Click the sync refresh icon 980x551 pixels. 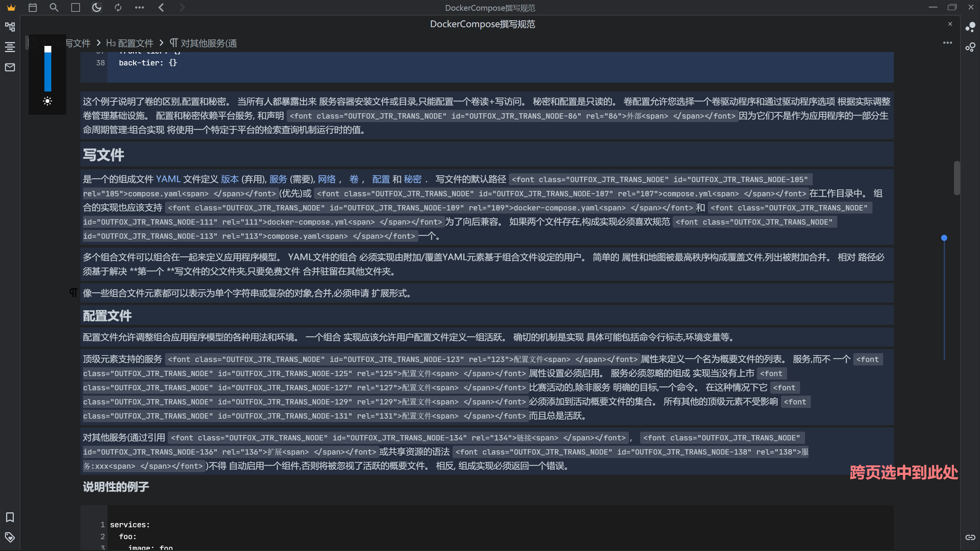tap(118, 8)
